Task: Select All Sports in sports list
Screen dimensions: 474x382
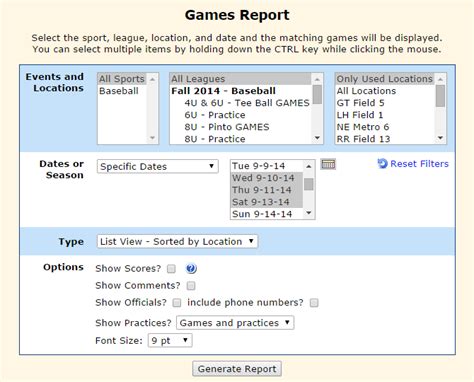Action: 122,79
